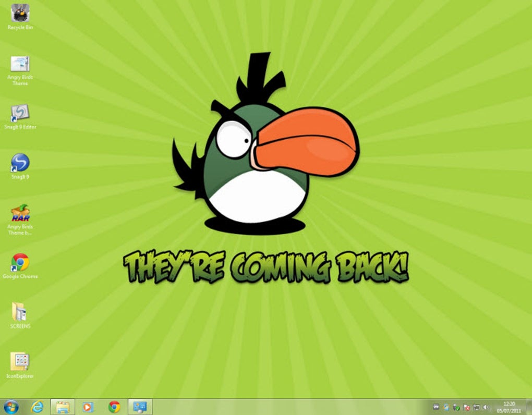The image size is (532, 415).
Task: Click the 'IconExplorer' label text
Action: coord(20,376)
